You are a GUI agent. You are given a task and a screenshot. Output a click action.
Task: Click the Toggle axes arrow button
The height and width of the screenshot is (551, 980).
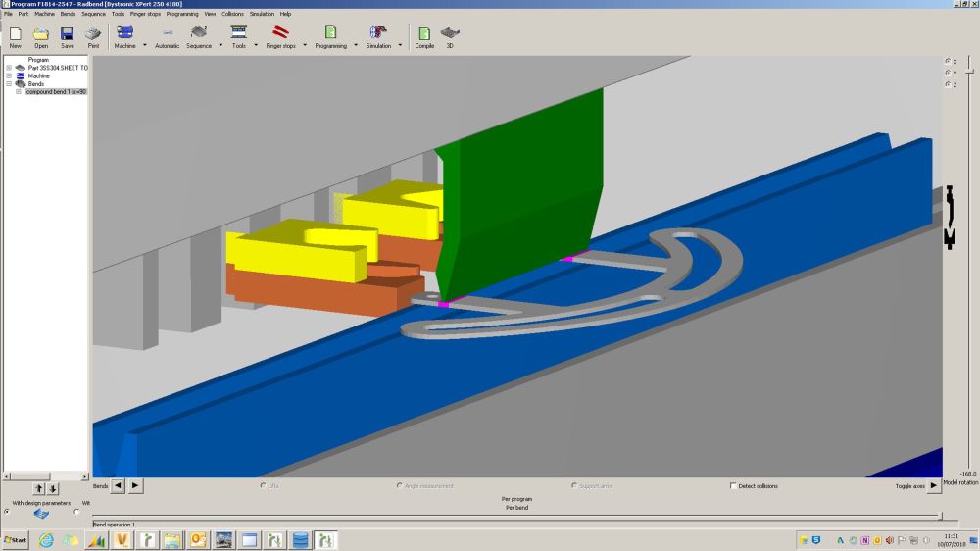(934, 485)
